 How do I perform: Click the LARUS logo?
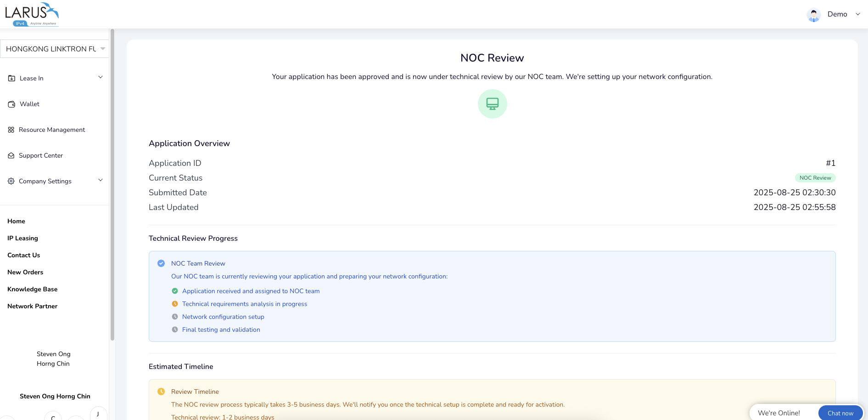pos(32,14)
